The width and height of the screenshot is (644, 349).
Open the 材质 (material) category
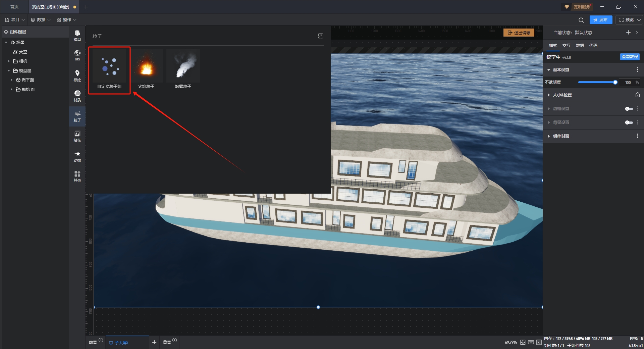tap(77, 96)
